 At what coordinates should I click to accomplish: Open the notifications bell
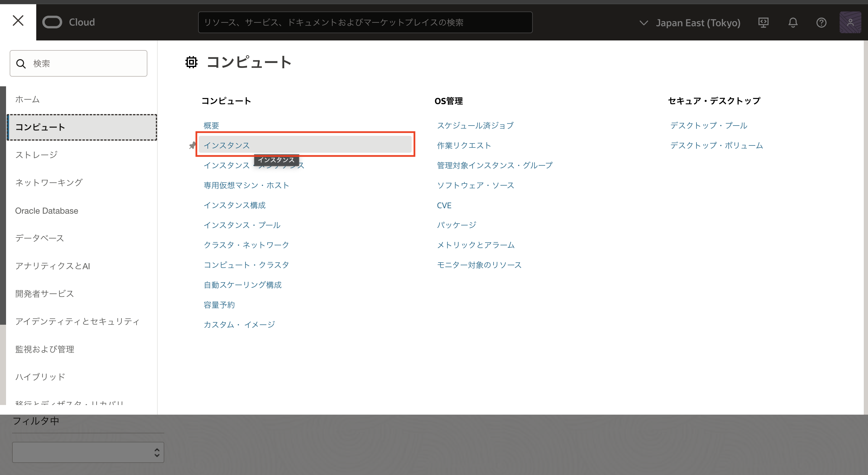[792, 23]
